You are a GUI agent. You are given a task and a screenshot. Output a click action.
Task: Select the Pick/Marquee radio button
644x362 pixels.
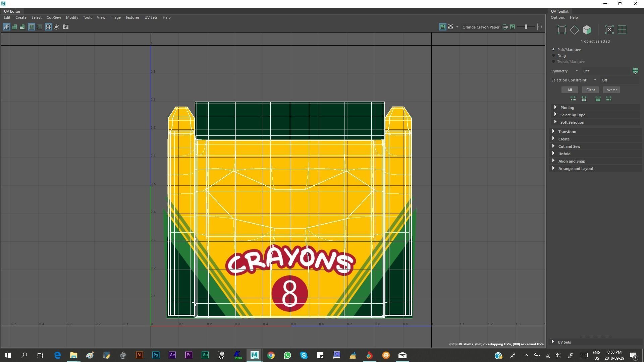[553, 49]
